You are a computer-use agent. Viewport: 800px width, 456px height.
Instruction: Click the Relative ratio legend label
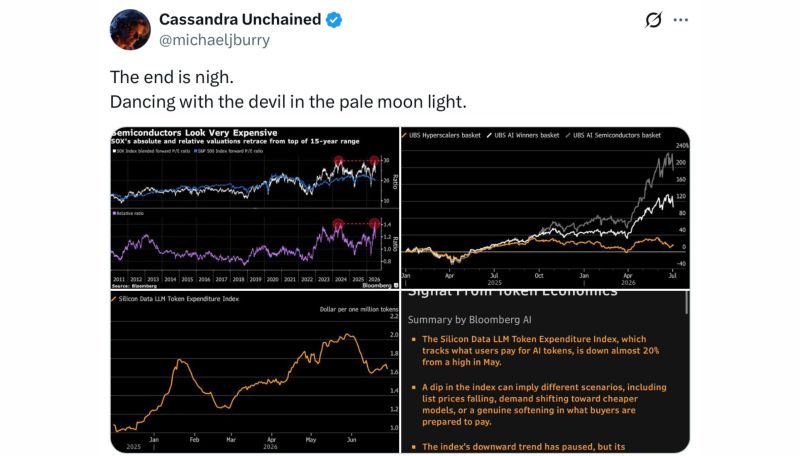128,213
